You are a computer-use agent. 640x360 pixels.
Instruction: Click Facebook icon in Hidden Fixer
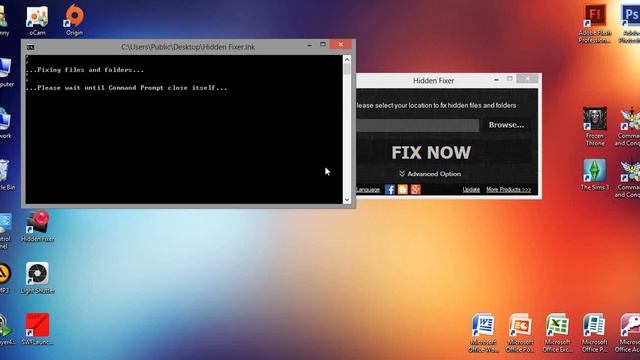[390, 189]
